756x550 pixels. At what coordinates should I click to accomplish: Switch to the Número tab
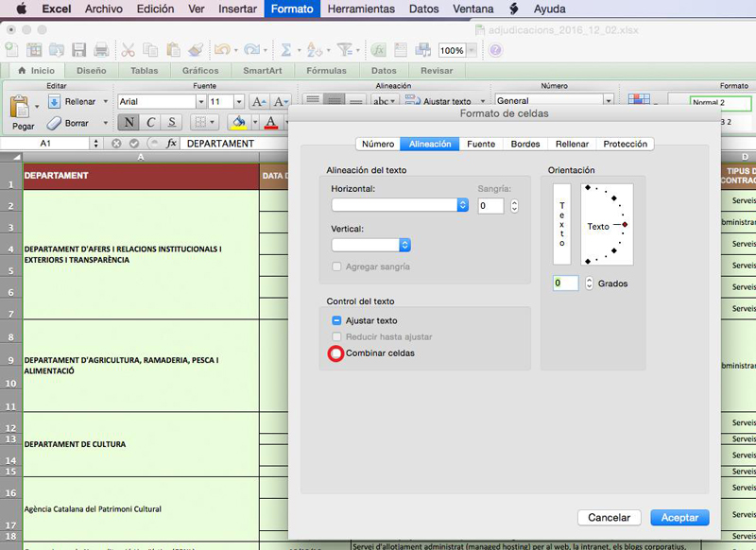pos(378,145)
